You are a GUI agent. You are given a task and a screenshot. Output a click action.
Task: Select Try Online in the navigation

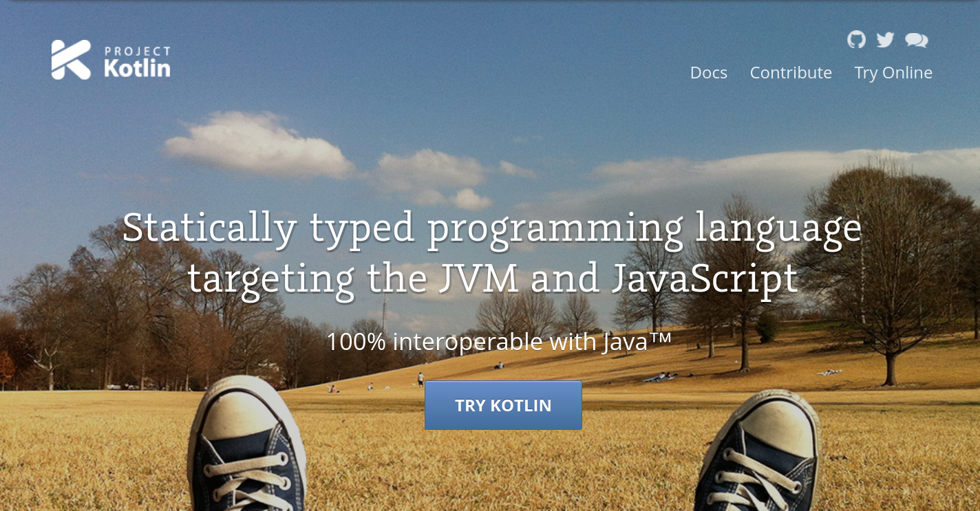pyautogui.click(x=893, y=73)
